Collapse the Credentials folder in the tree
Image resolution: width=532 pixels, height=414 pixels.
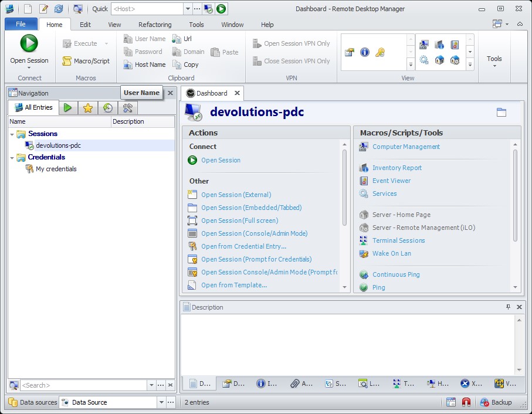tap(12, 157)
